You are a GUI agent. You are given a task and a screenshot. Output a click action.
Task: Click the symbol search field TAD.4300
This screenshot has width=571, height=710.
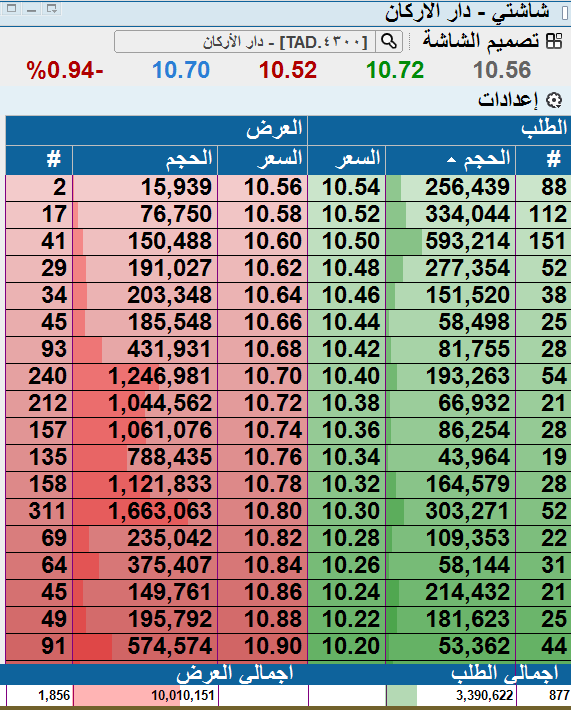pos(245,42)
